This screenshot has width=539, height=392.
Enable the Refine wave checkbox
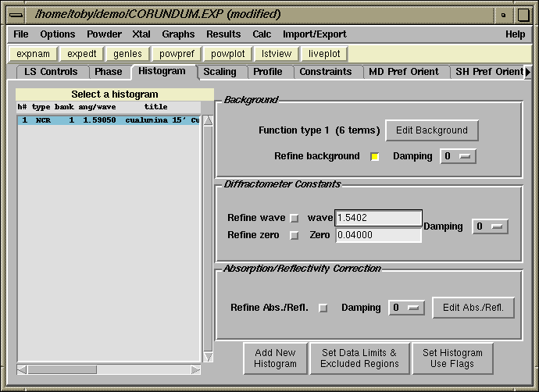294,218
